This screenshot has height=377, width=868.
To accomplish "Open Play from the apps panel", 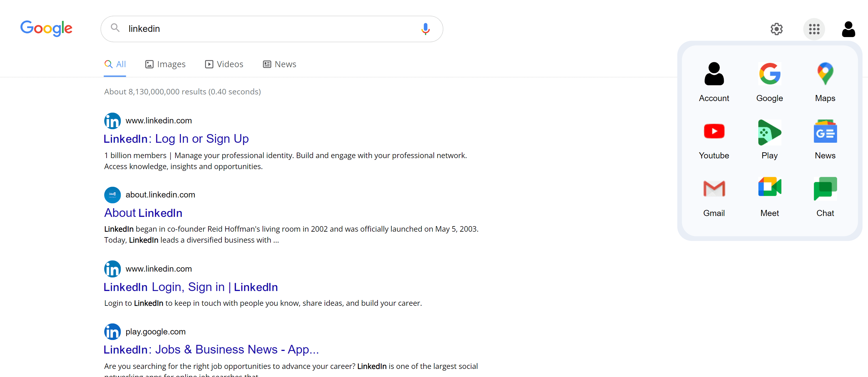I will 770,140.
